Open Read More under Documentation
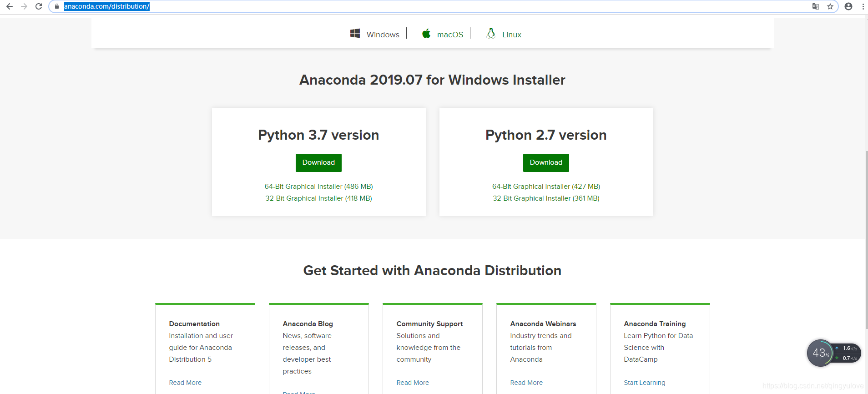Image resolution: width=868 pixels, height=394 pixels. pos(185,383)
